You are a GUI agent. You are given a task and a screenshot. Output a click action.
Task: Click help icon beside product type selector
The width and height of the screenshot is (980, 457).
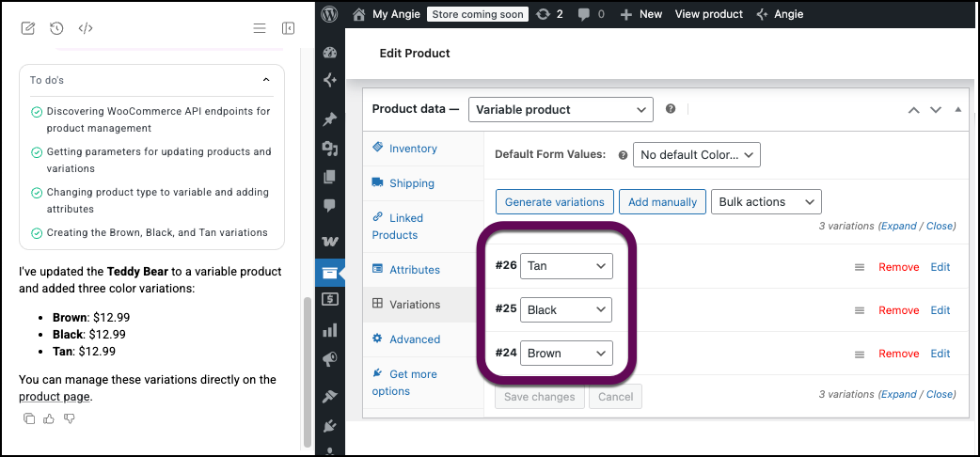[x=671, y=109]
